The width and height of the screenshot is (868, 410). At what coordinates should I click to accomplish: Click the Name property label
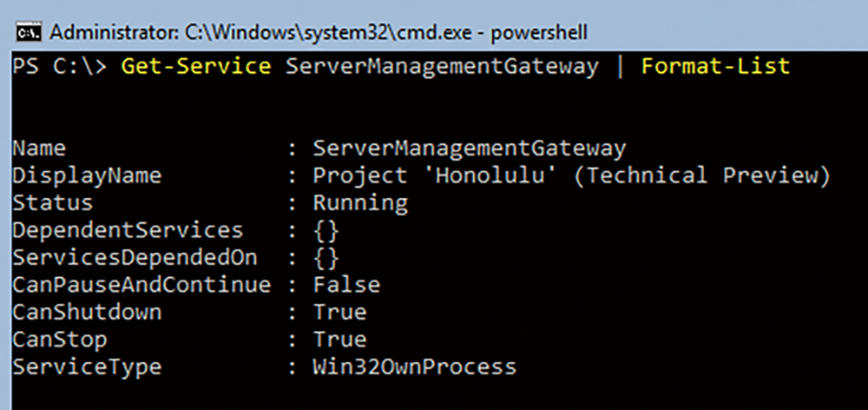pos(39,149)
